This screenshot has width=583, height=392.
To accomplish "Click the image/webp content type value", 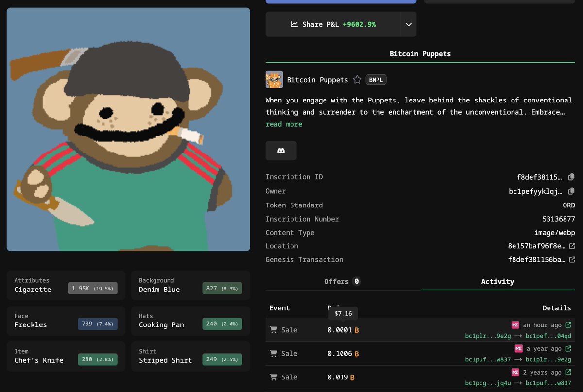I will click(x=555, y=233).
